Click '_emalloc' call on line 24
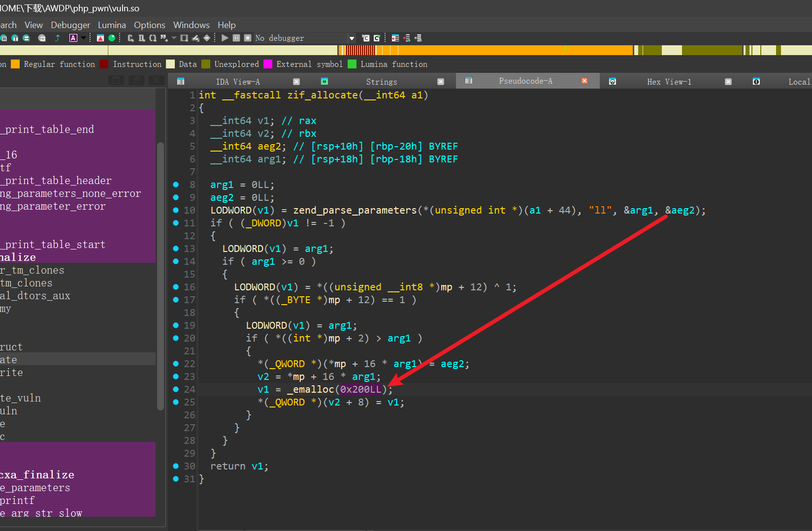812x531 pixels. 311,389
